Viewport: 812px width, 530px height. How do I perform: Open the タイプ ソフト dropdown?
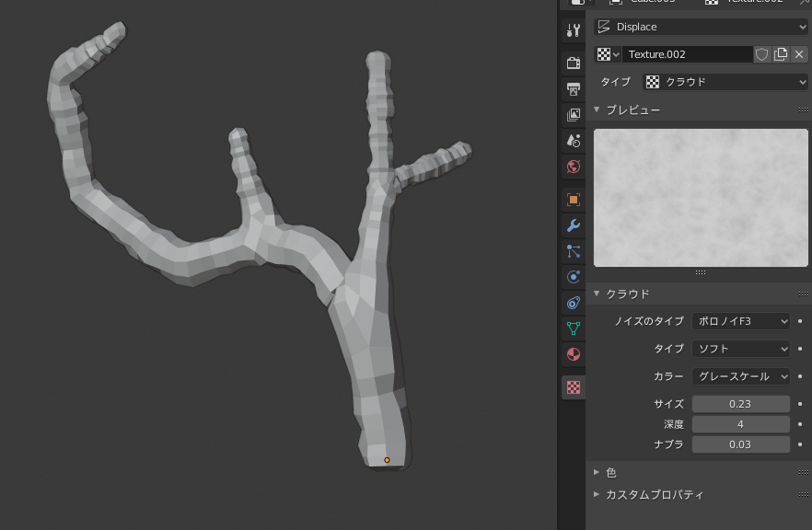coord(741,349)
